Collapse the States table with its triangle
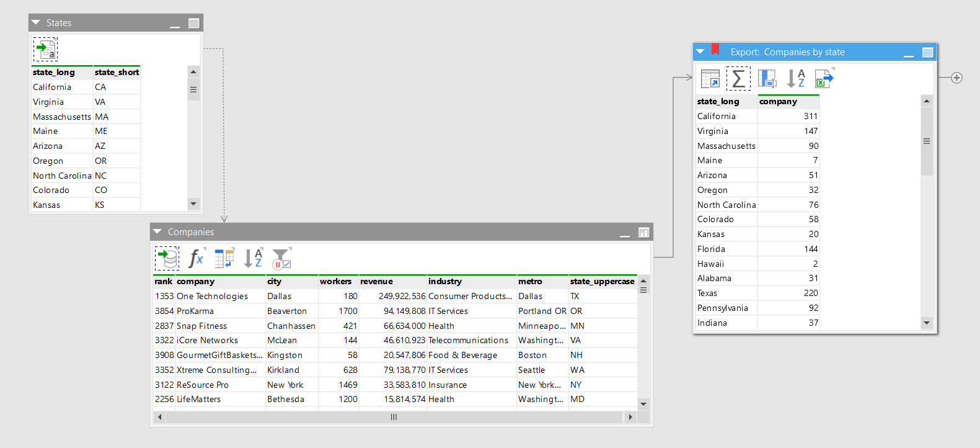Screen dimensions: 980x448 pos(36,23)
